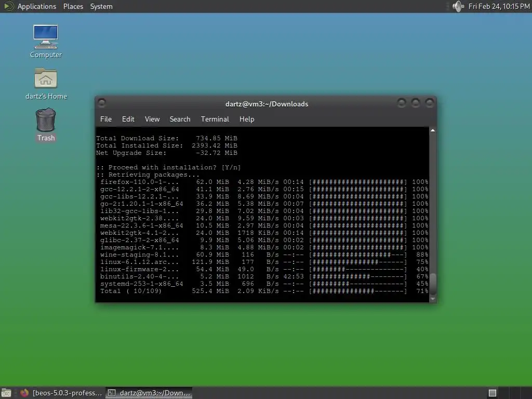Click the mesa-22.3.6-1-x86_64 line
Viewport: 532px width, 399px height.
tap(264, 225)
